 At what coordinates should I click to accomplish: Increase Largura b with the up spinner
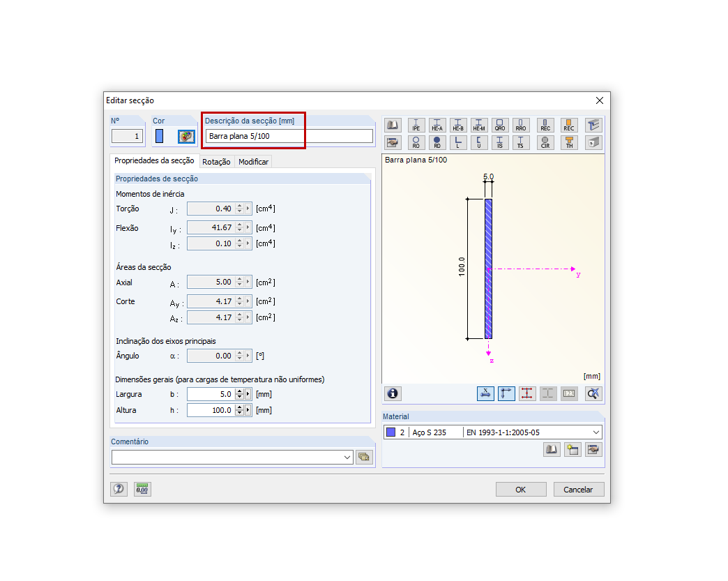click(240, 391)
